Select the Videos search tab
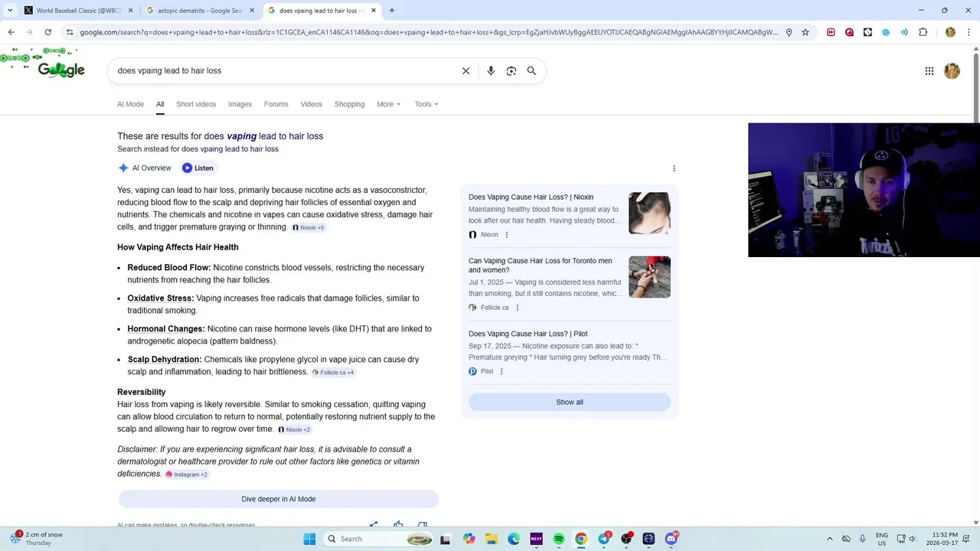The image size is (980, 551). click(311, 104)
